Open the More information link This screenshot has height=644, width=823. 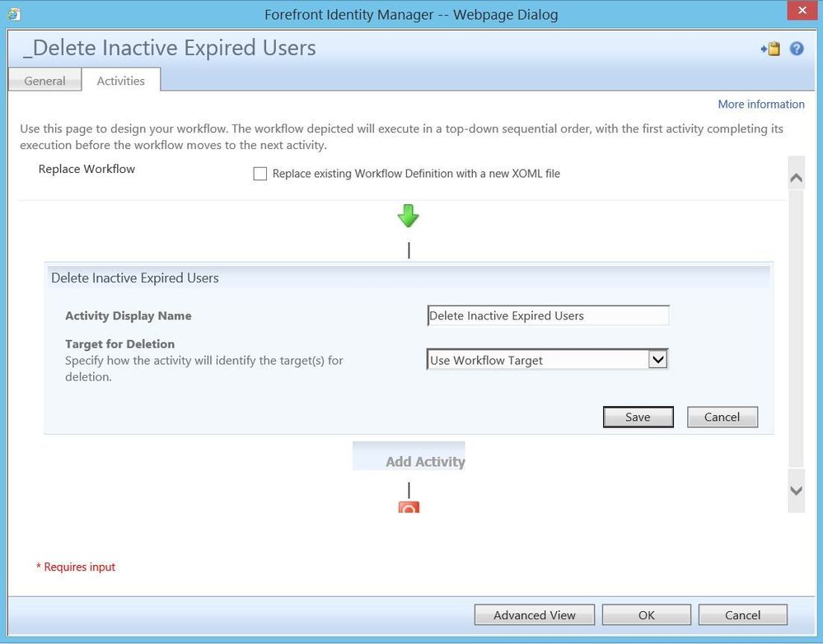(761, 104)
